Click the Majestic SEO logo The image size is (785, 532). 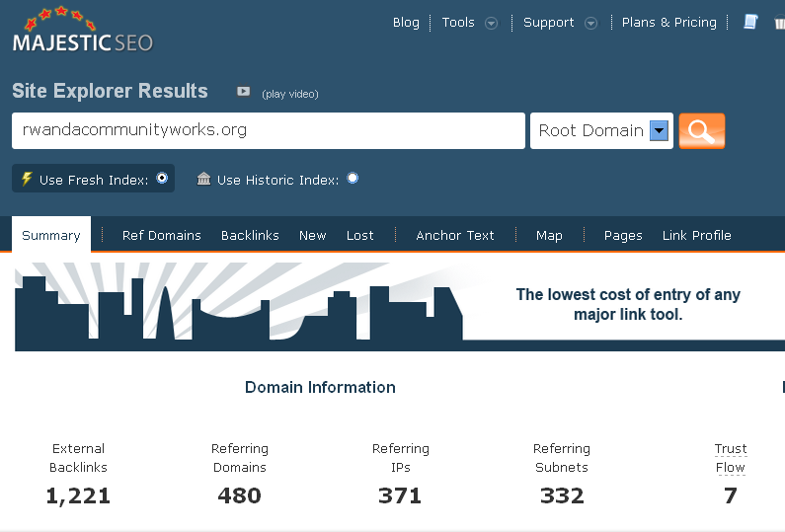point(82,32)
